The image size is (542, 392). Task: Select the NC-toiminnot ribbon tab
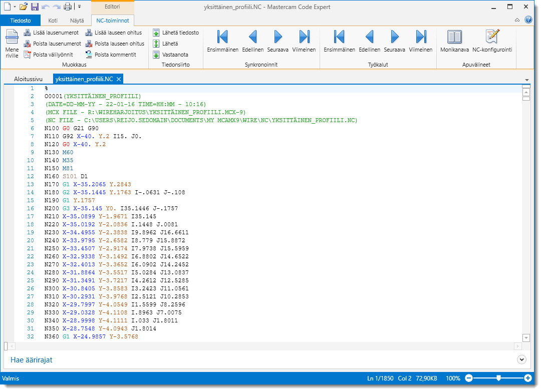113,21
